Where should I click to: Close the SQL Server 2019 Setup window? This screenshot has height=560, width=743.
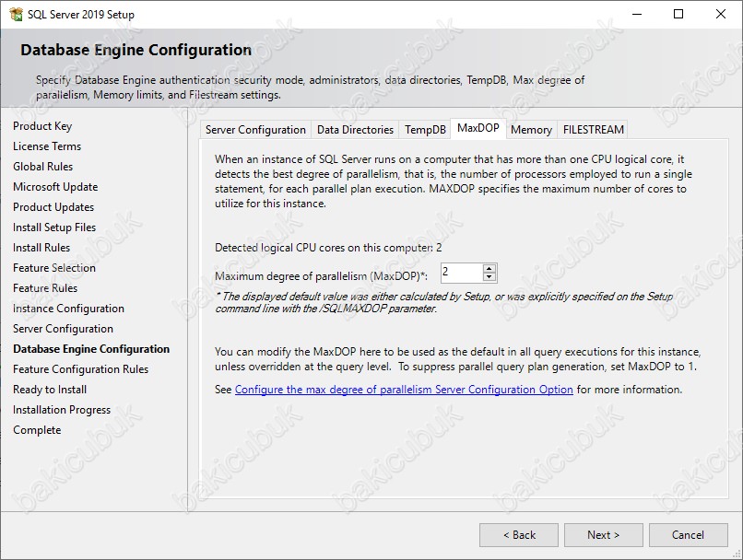721,14
